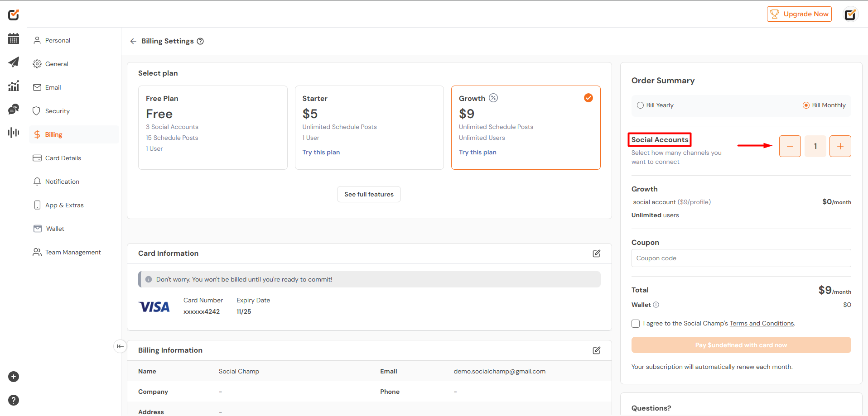The width and height of the screenshot is (868, 416).
Task: Click the social accounts quantity value 1
Action: (x=815, y=146)
